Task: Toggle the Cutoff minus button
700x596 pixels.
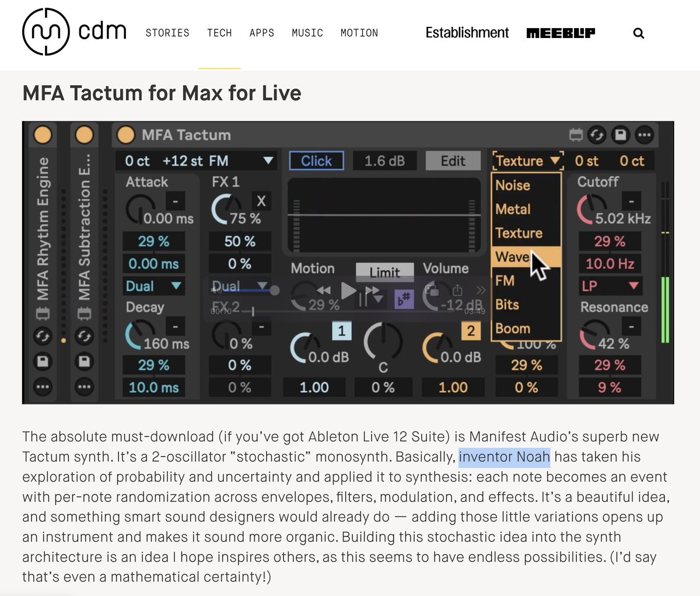Action: [x=631, y=201]
